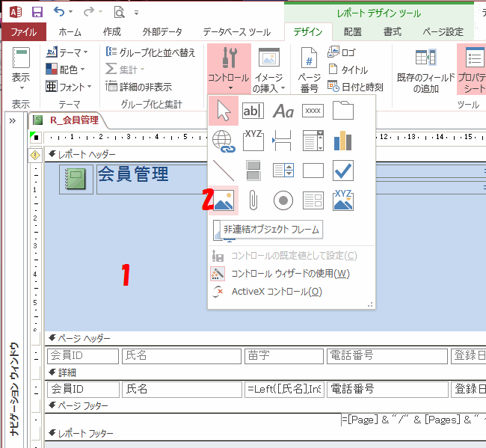This screenshot has width=486, height=448.
Task: Open the Insert Image dropdown
Action: click(268, 70)
